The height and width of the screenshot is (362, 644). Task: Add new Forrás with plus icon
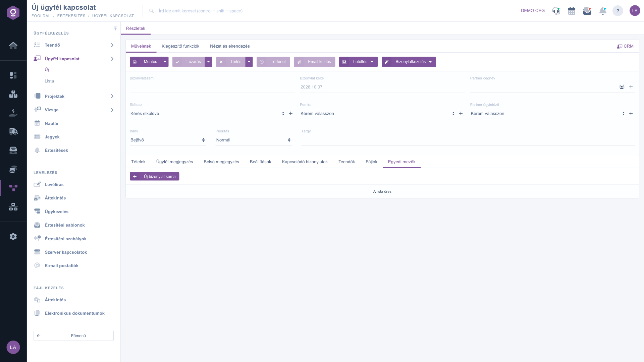pyautogui.click(x=461, y=113)
